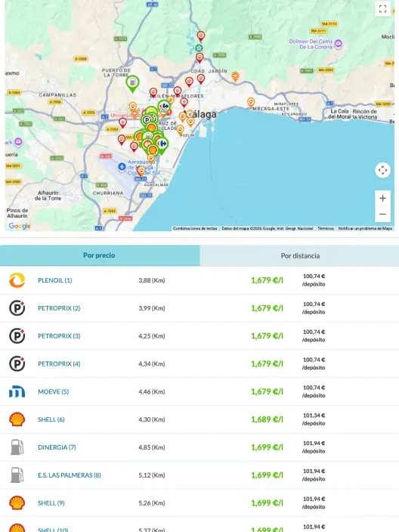Click the topmost red station marker
Viewport: 399px width, 532px height.
point(201,36)
